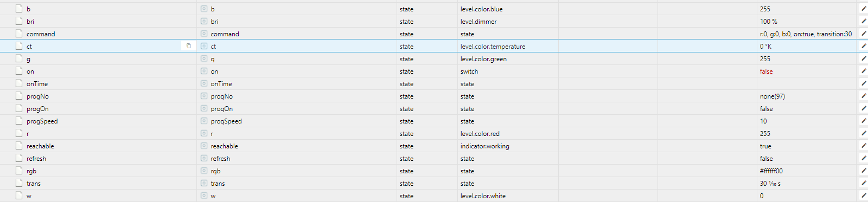The width and height of the screenshot is (868, 202).
Task: Click value '10' in progSpeed row
Action: pos(763,121)
